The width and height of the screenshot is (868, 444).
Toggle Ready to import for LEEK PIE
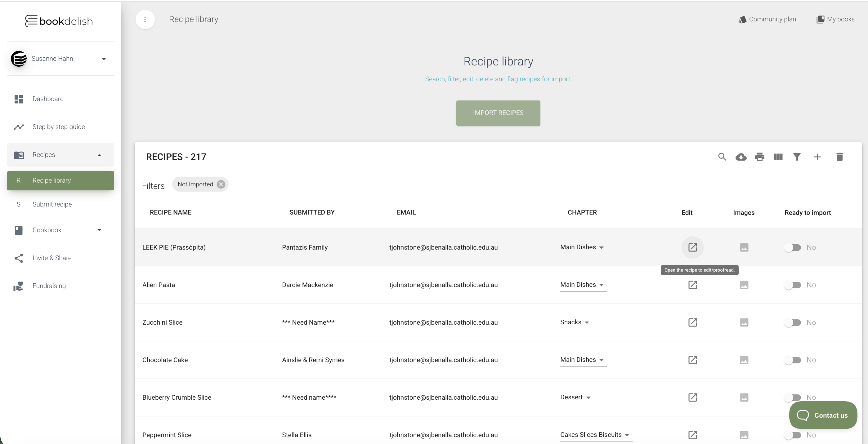tap(792, 248)
